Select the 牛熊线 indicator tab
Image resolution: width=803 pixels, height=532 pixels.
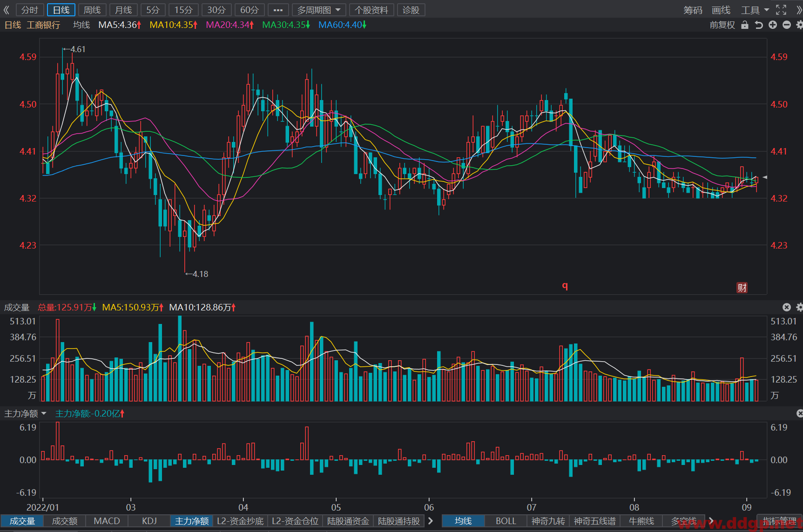pos(641,521)
